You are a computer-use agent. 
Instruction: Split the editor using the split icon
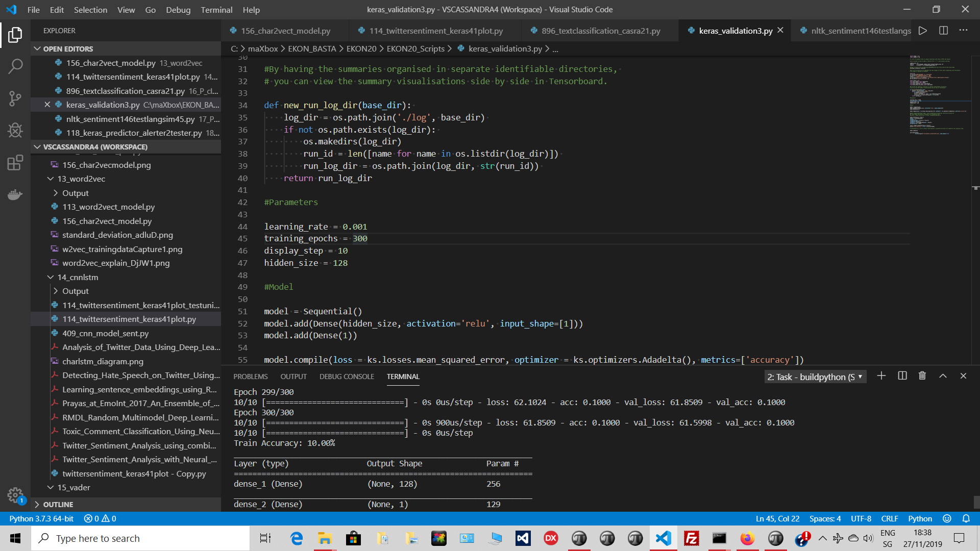coord(942,30)
